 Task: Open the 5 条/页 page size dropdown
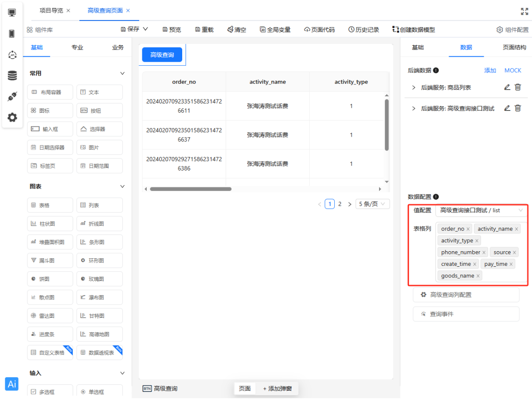(x=372, y=204)
